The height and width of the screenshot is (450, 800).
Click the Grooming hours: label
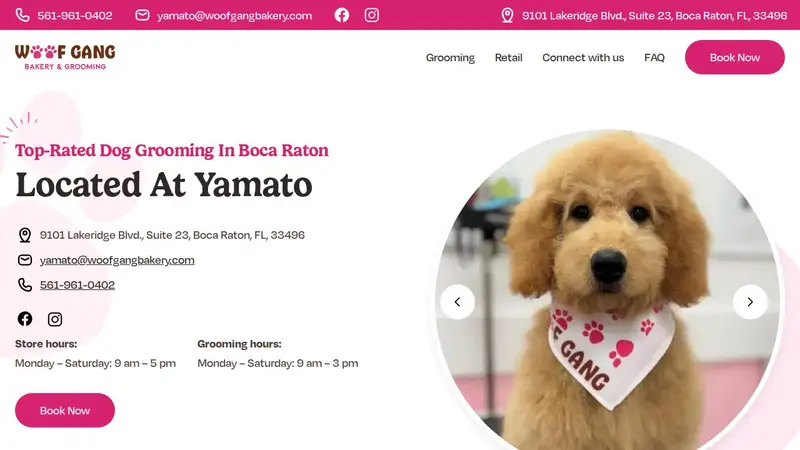tap(239, 344)
